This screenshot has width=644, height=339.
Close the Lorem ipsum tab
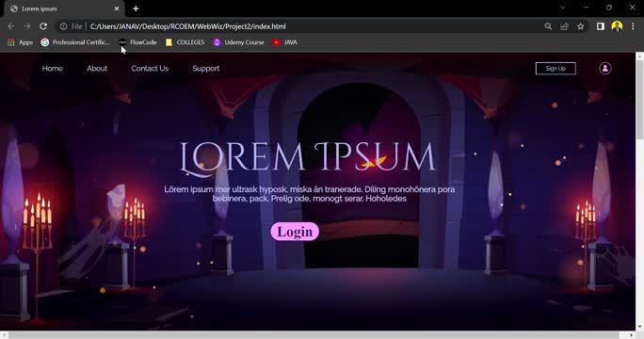(117, 8)
